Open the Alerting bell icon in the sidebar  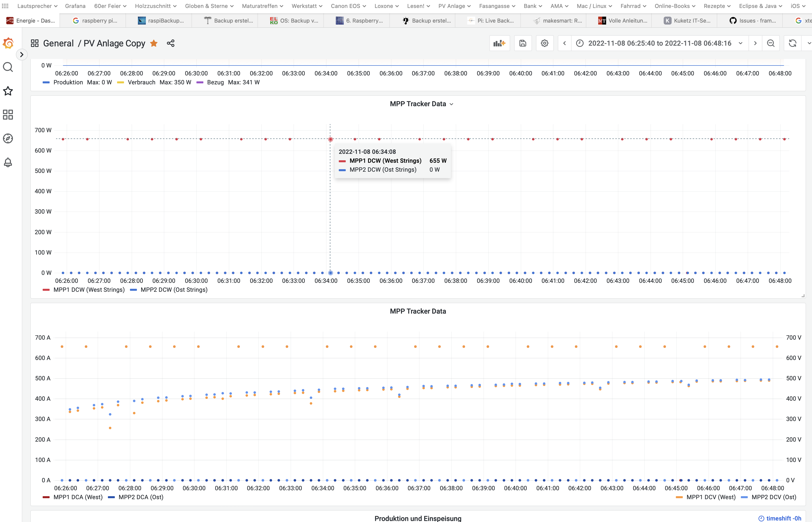[x=8, y=162]
